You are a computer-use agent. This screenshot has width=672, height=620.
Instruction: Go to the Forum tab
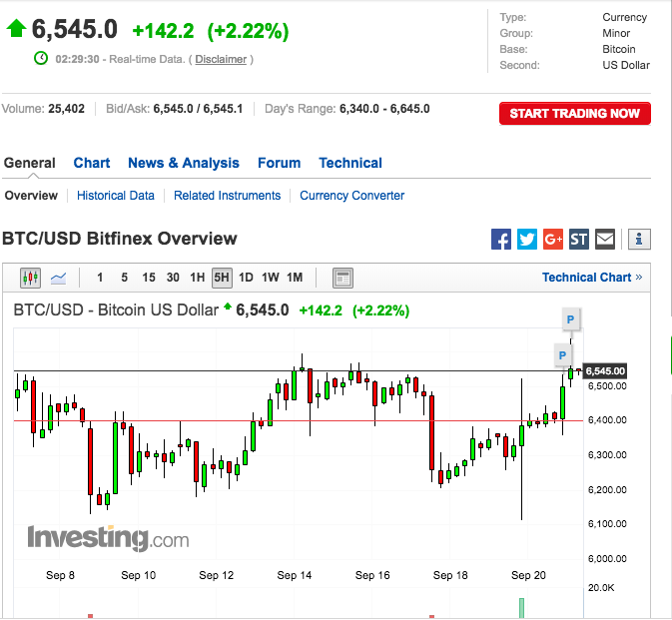pos(279,164)
